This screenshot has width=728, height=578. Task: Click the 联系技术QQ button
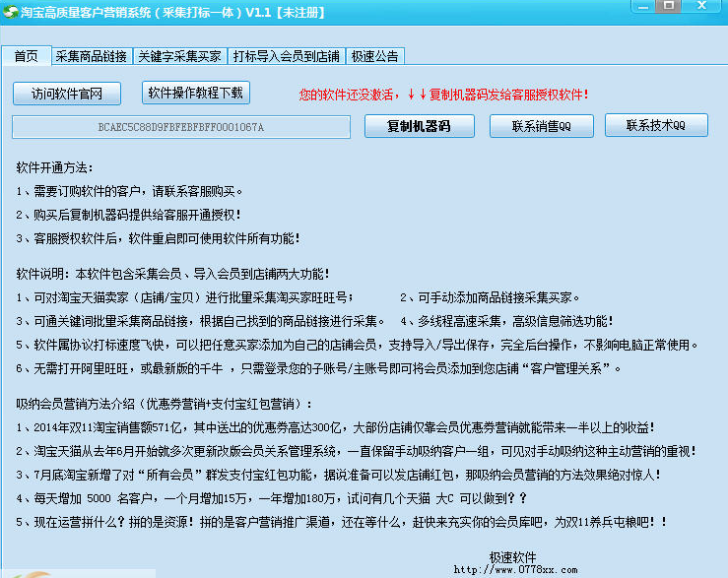[656, 125]
